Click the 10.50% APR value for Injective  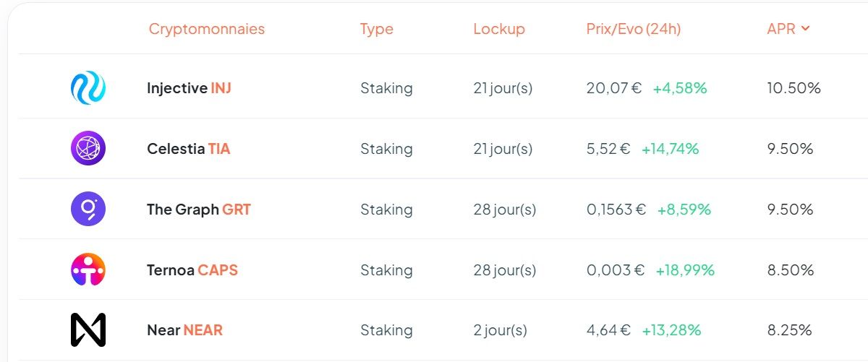click(793, 88)
